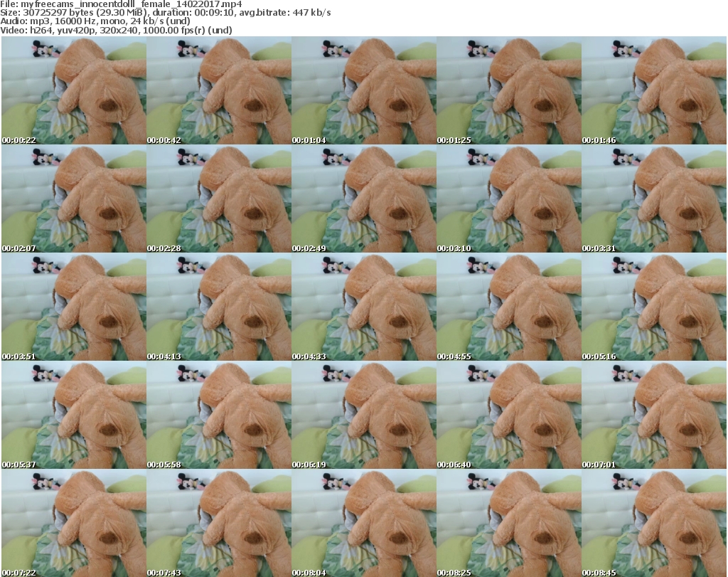Choose the frame labeled 00:07:43
Image resolution: width=728 pixels, height=577 pixels.
(x=219, y=523)
